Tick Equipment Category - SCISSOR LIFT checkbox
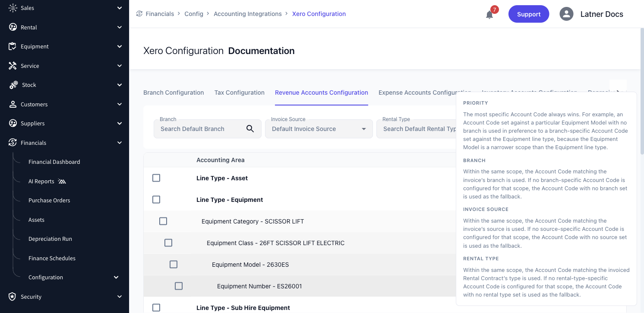The height and width of the screenshot is (313, 644). [x=163, y=221]
